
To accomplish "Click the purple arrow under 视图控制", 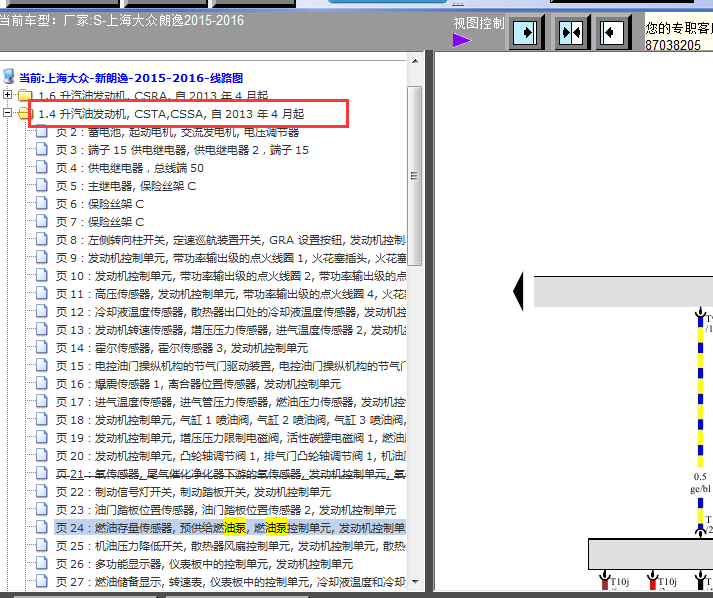I will tap(462, 40).
